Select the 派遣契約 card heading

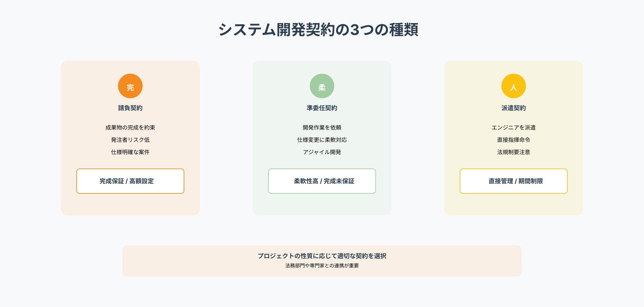pyautogui.click(x=514, y=108)
